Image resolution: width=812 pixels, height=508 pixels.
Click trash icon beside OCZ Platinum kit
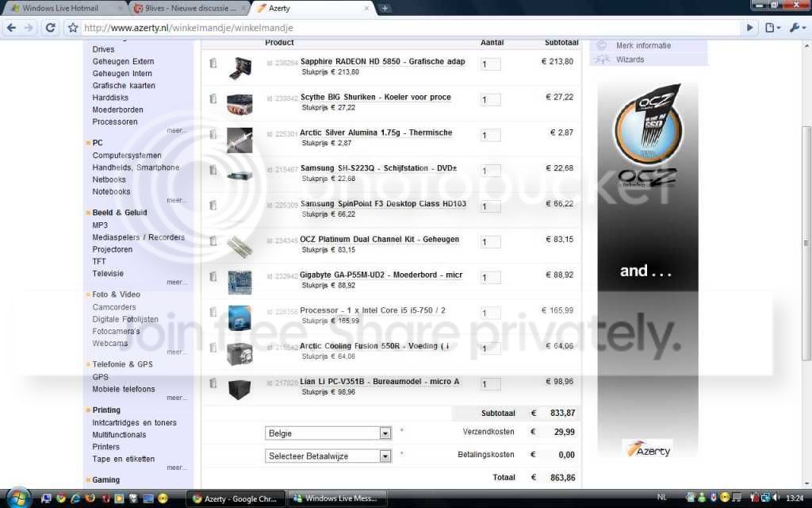[213, 241]
